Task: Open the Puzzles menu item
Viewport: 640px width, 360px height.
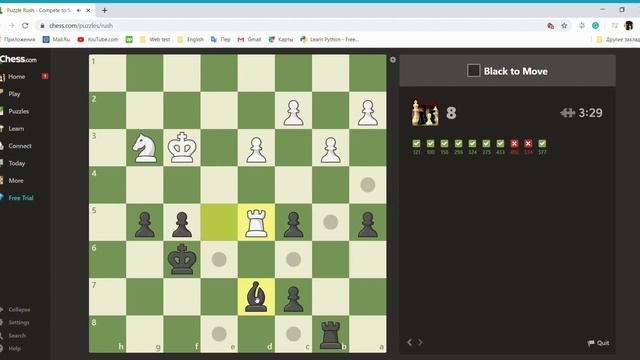Action: point(18,111)
